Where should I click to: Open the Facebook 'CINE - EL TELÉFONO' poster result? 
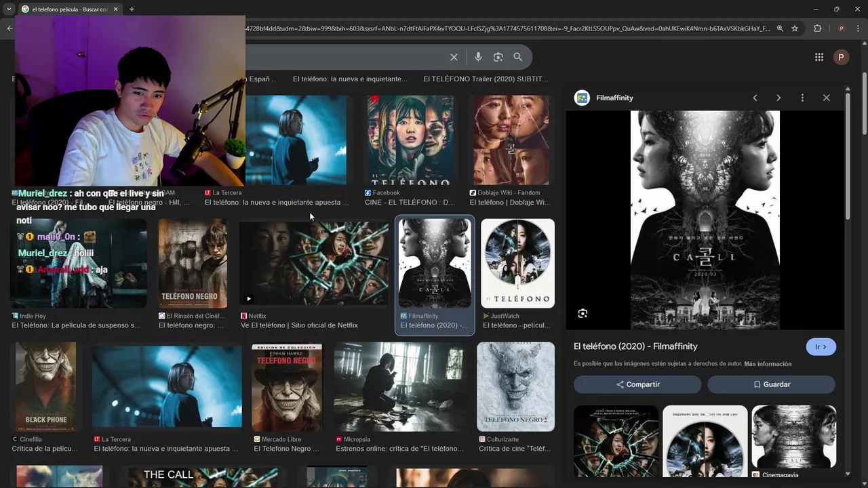(411, 140)
